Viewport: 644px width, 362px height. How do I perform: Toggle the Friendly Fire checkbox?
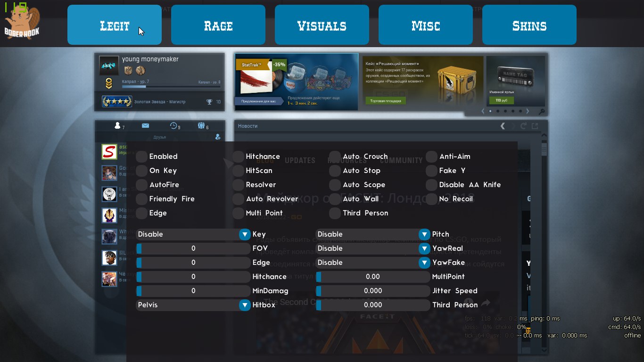(x=141, y=199)
